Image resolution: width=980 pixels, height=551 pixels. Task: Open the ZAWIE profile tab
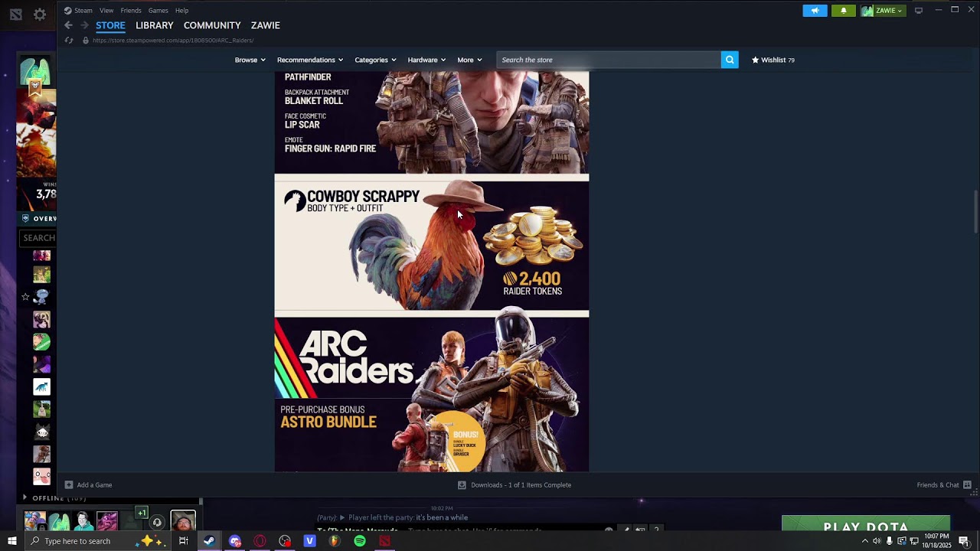click(266, 25)
